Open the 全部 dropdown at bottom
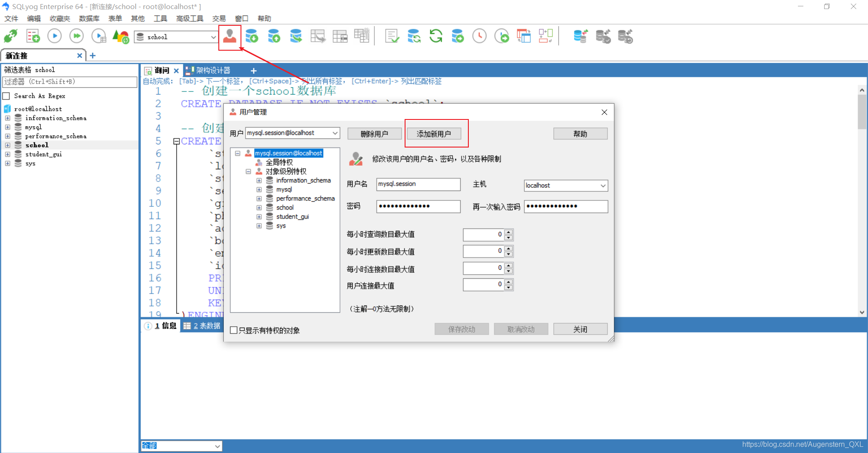Screen dimensions: 868x453 point(217,446)
